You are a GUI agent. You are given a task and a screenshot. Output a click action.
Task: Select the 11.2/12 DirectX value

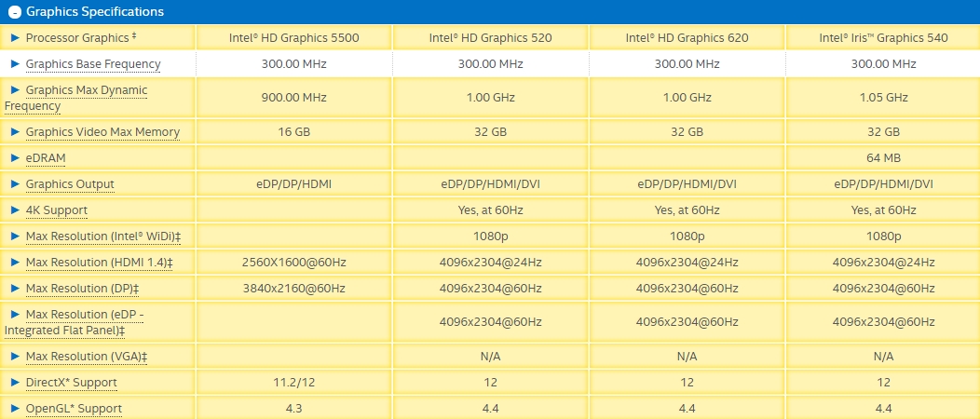293,383
